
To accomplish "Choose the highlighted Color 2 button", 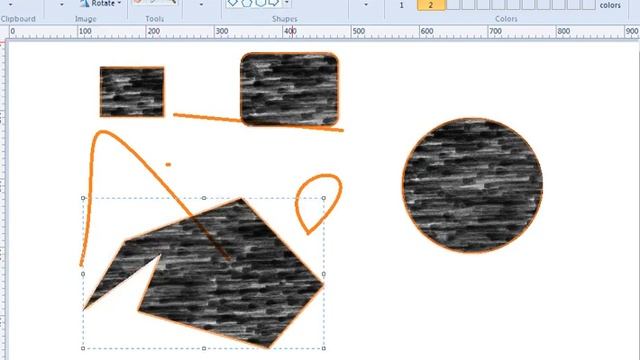I will (x=431, y=5).
